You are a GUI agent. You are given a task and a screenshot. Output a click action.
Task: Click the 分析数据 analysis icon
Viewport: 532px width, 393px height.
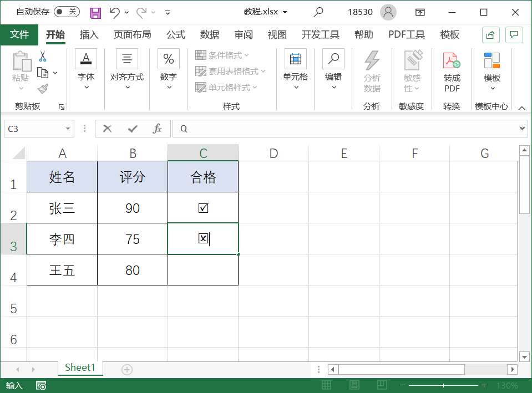(x=372, y=71)
